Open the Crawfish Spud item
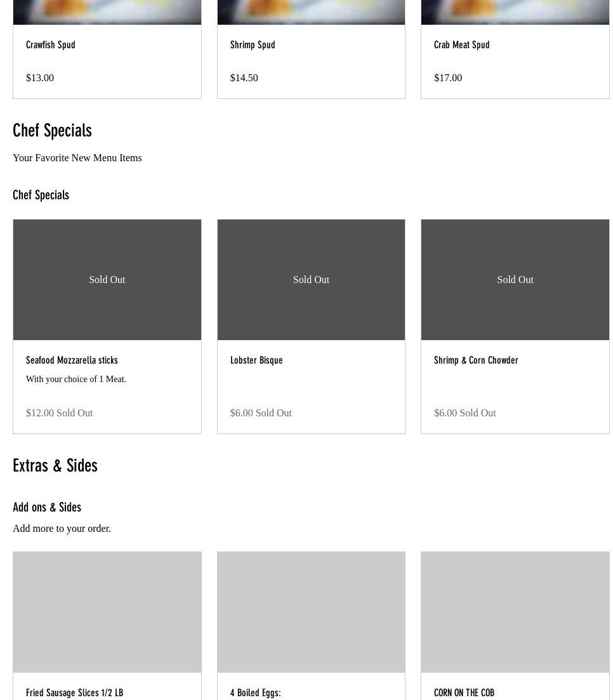This screenshot has height=700, width=613. point(51,45)
